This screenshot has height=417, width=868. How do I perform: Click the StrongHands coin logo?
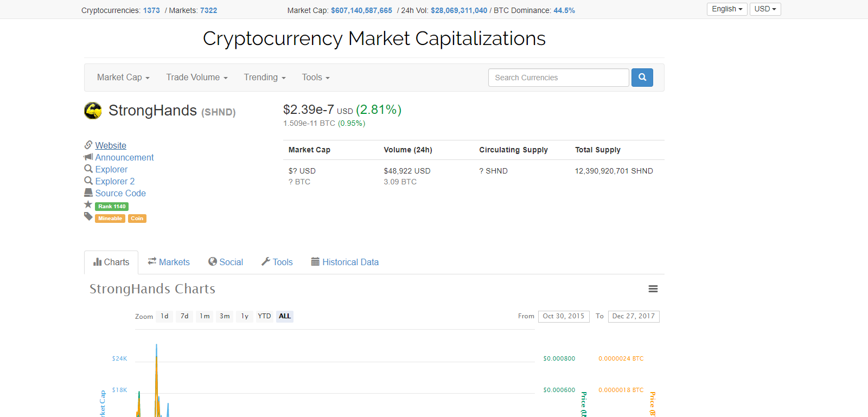click(93, 111)
